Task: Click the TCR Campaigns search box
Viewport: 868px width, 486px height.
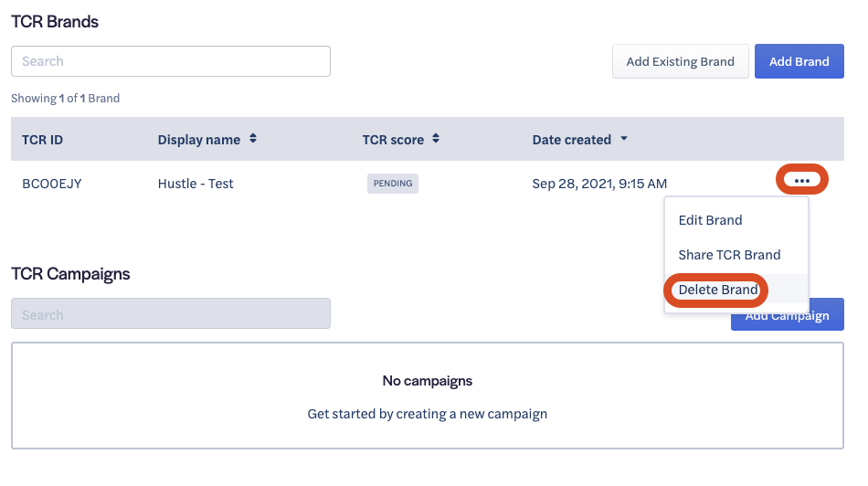Action: (x=171, y=314)
